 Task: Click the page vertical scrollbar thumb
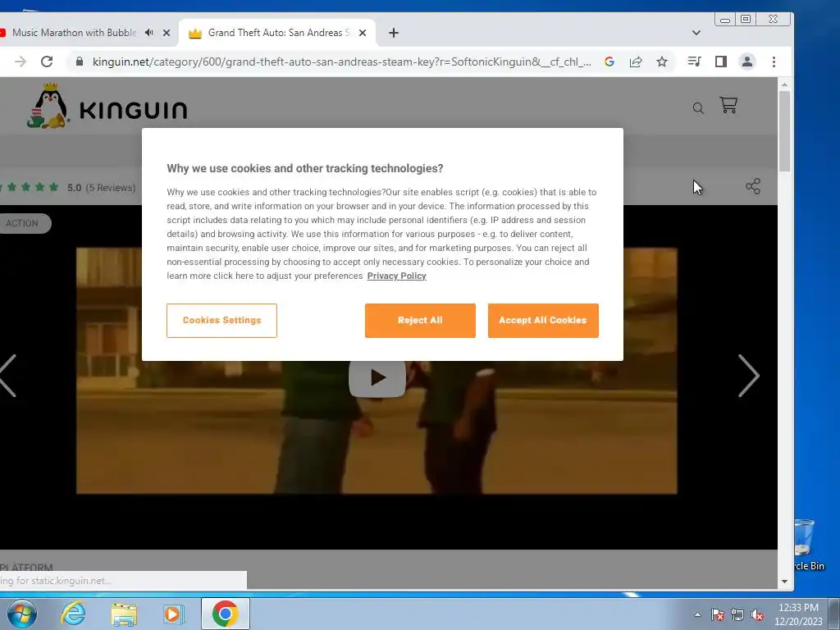[x=784, y=130]
